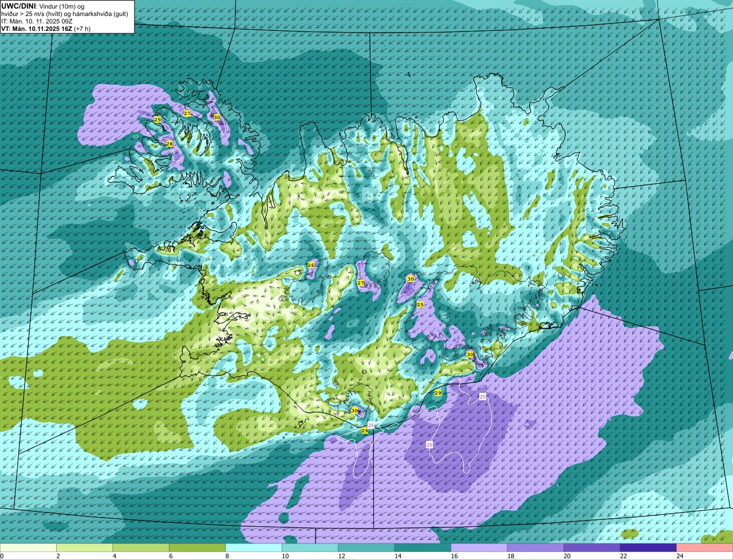The width and height of the screenshot is (733, 560).
Task: Click the yellow gust label reading 26
Action: 311,265
